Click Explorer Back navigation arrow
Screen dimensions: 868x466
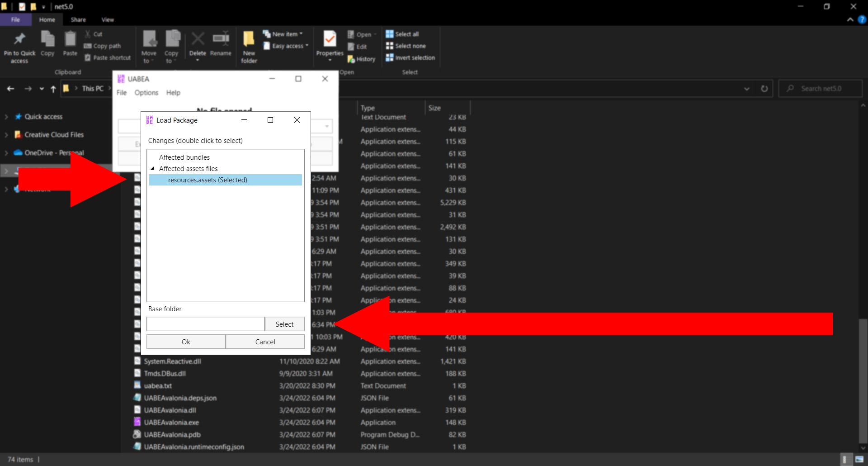[x=11, y=89]
